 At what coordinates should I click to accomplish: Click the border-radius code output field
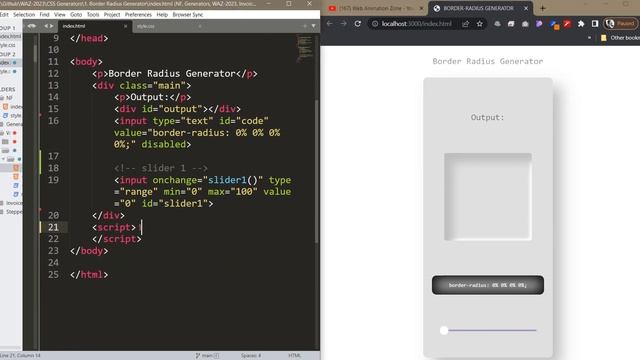[488, 285]
